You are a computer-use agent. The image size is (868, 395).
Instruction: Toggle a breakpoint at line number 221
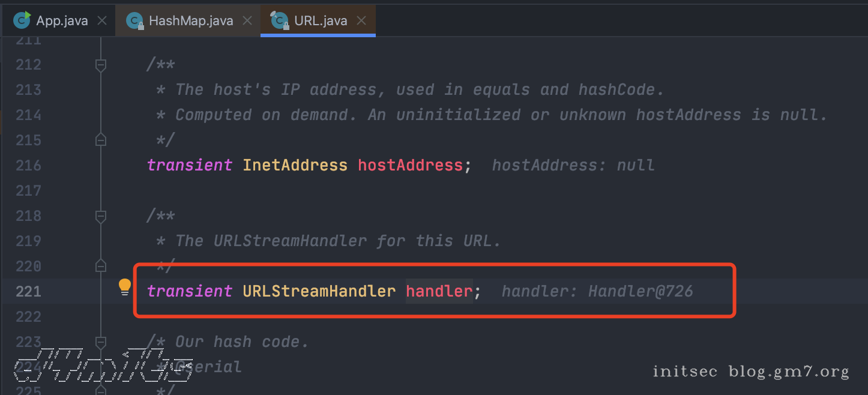pyautogui.click(x=29, y=291)
